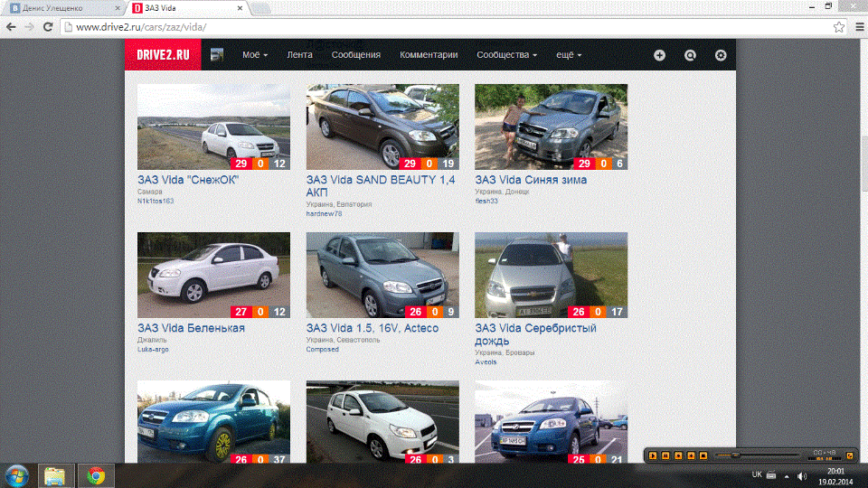The image size is (868, 488).
Task: Open the ЗАЗ Vida 1.5, 16V, Acteco link
Action: coord(373,328)
